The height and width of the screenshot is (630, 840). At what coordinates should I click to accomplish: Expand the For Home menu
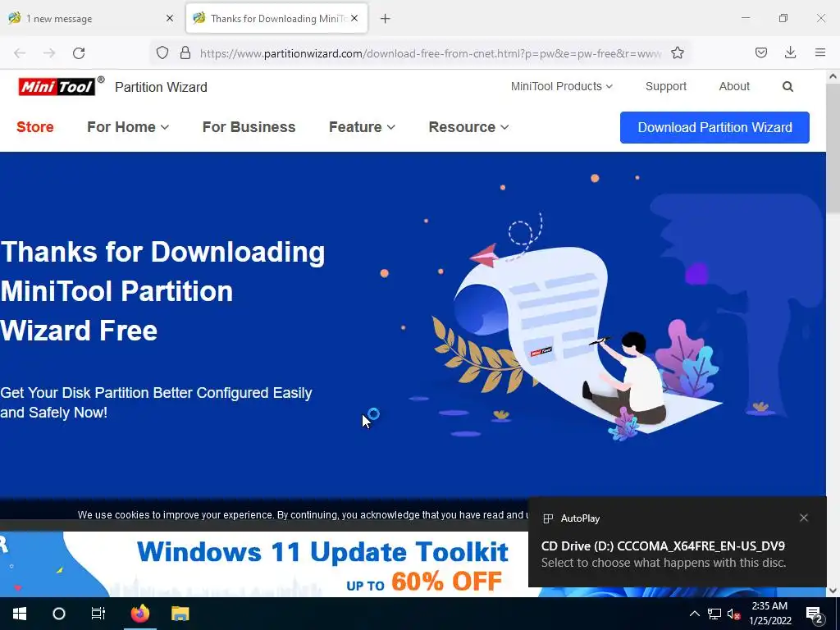(x=128, y=127)
